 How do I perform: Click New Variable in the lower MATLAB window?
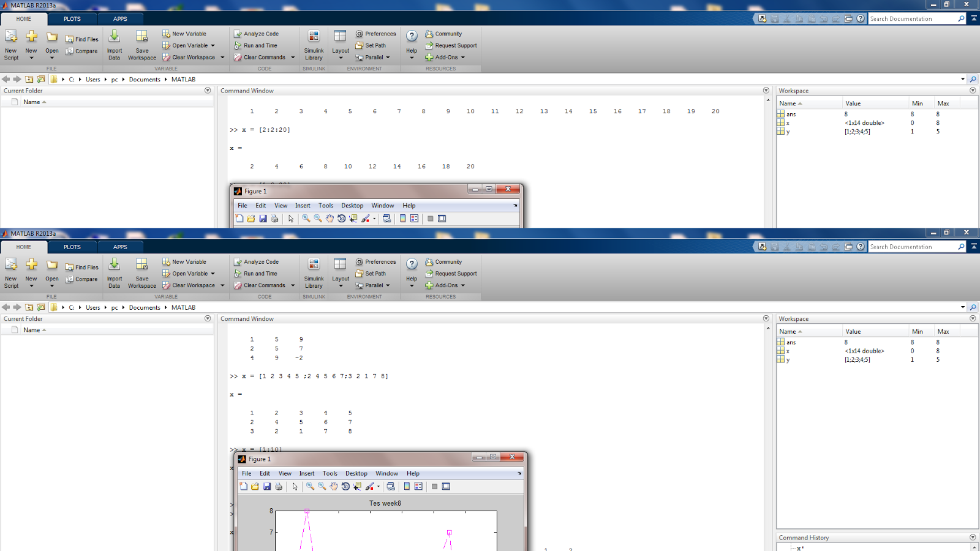(x=184, y=262)
